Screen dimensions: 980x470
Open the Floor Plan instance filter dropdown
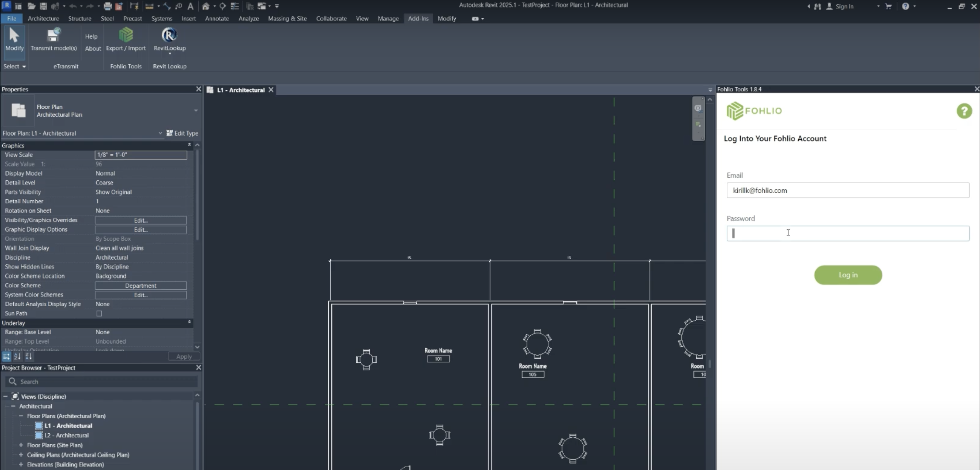[x=160, y=133]
